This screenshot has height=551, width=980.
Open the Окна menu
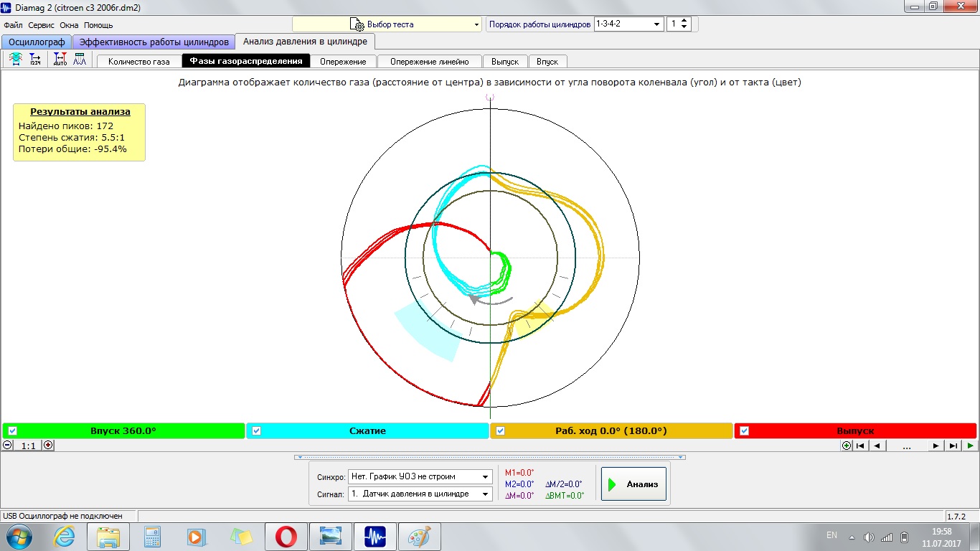click(x=69, y=25)
